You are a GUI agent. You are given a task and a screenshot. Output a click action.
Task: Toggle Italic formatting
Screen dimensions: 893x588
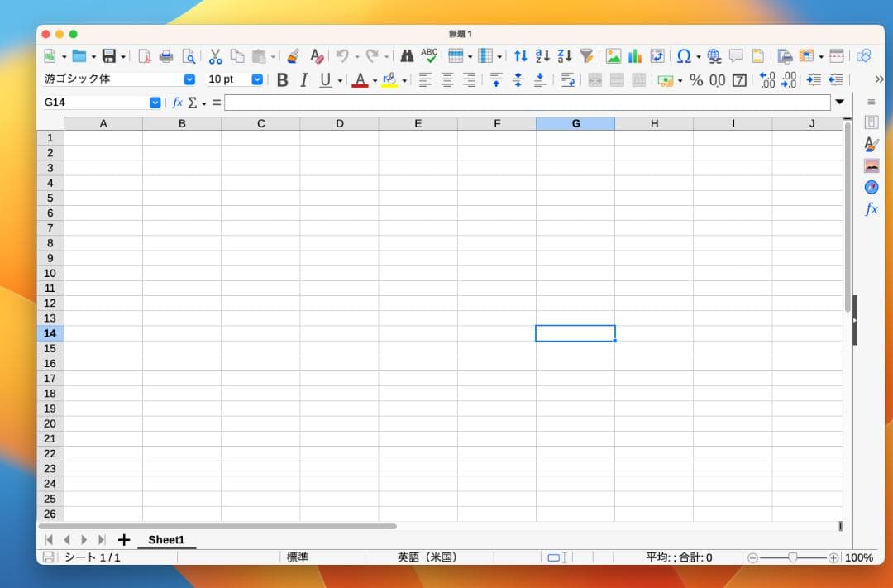303,80
